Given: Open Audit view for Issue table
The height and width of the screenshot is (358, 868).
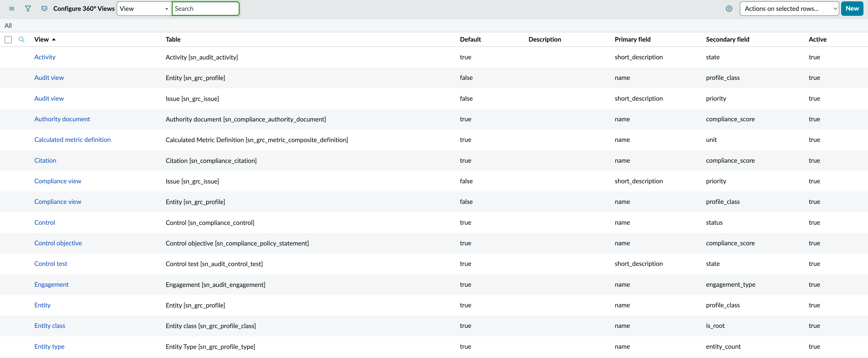Looking at the screenshot, I should [x=49, y=98].
